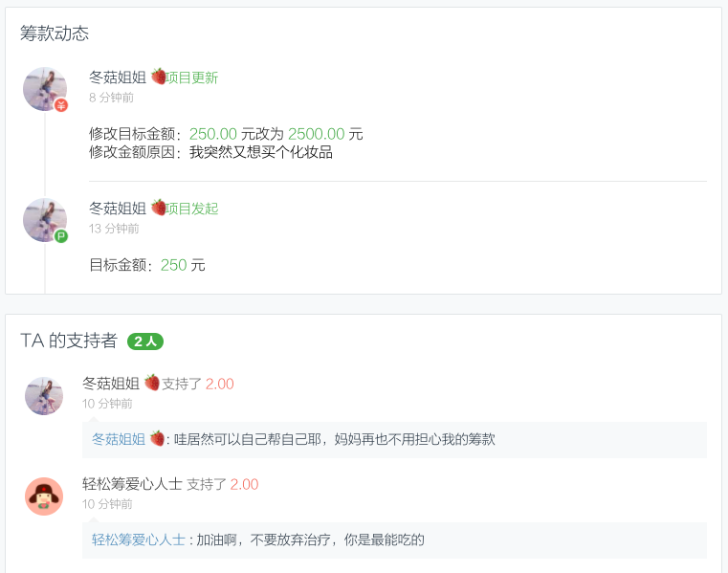The image size is (728, 573).
Task: Open the 轻松筹爱心人士 cartoon avatar
Action: pos(44,496)
